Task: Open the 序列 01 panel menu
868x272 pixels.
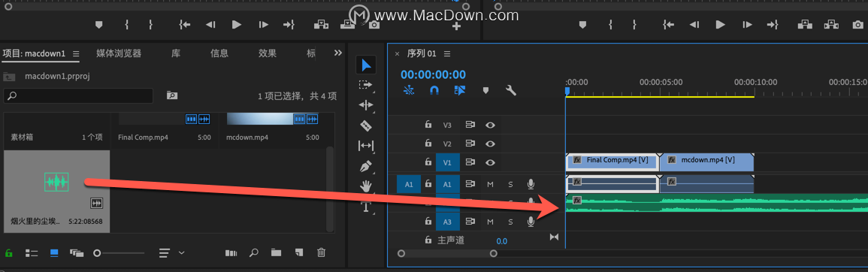Action: [x=446, y=54]
